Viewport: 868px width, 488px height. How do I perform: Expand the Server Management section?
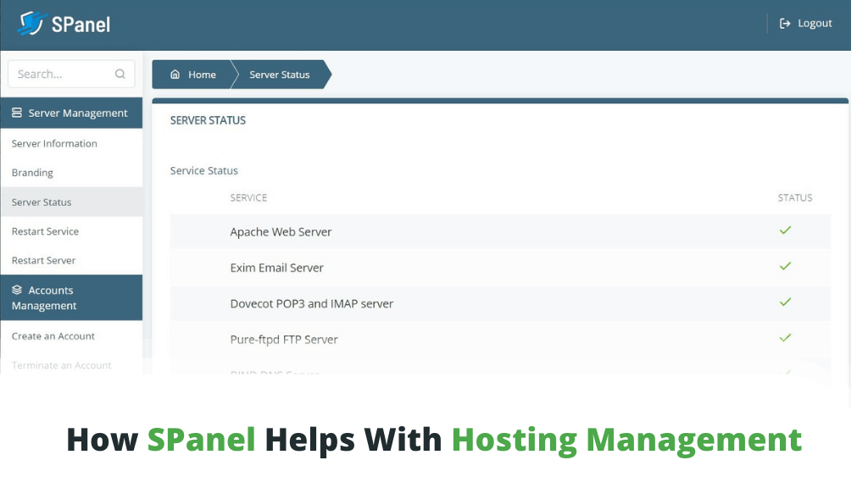click(x=71, y=113)
